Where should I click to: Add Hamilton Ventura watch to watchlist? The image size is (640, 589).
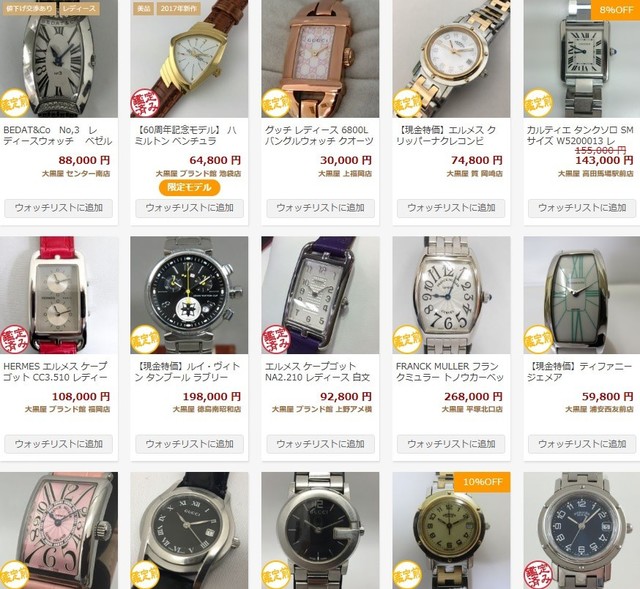pyautogui.click(x=189, y=208)
